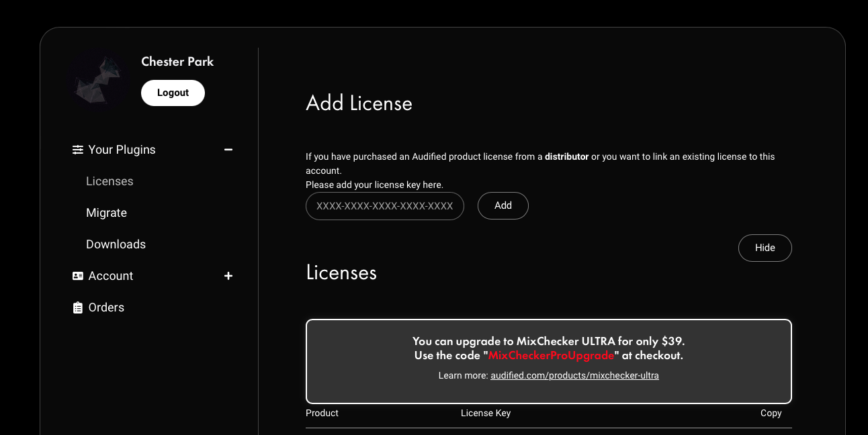Click the Add license button
868x435 pixels.
pos(503,205)
